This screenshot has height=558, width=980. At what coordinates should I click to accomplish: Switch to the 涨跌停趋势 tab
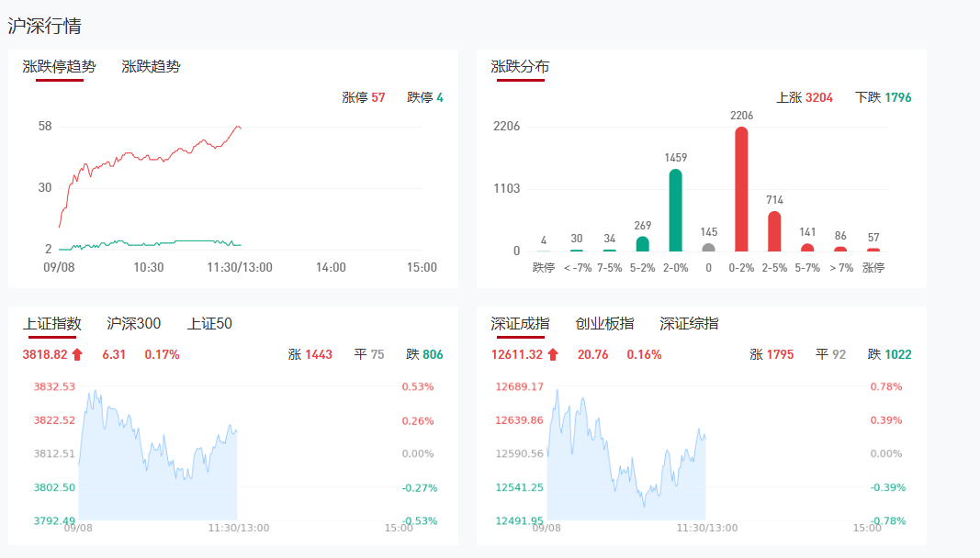click(60, 66)
